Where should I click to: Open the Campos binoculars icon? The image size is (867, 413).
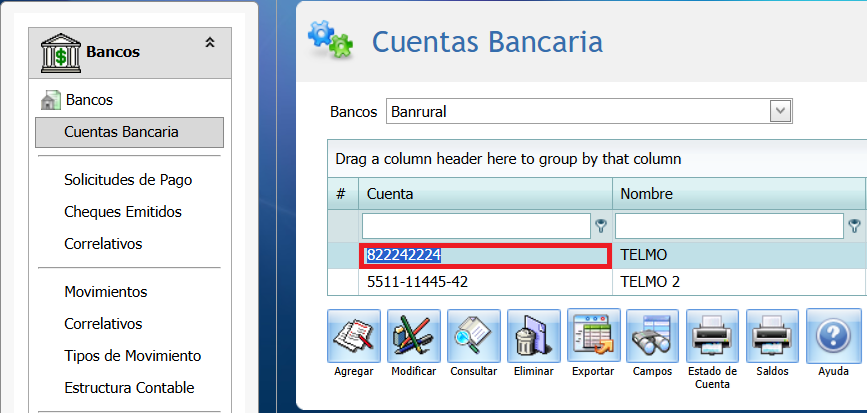652,336
